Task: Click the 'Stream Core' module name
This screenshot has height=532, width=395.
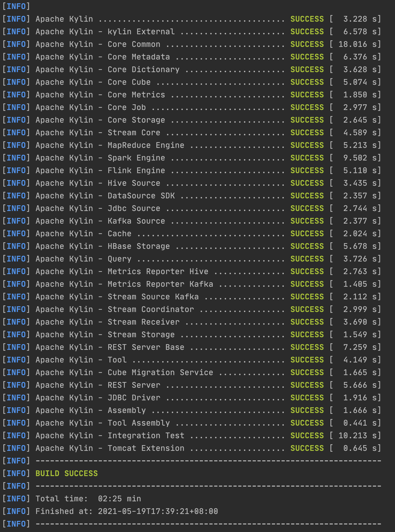Action: point(134,133)
